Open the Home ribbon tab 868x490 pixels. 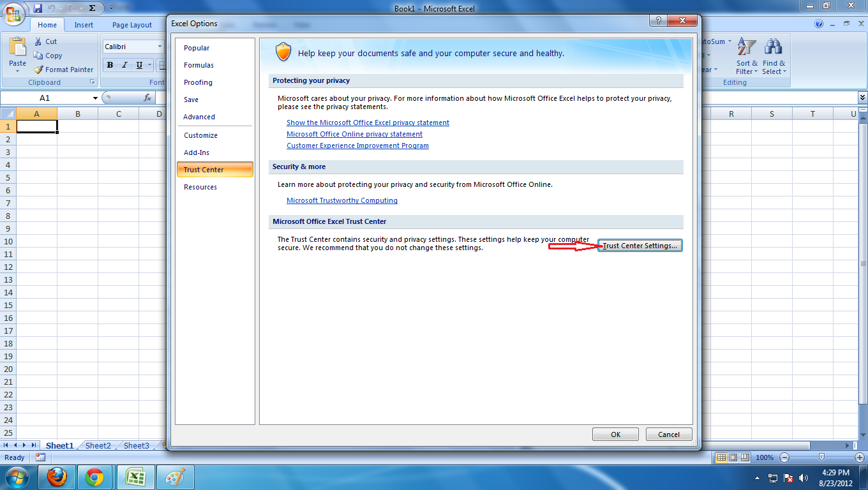pyautogui.click(x=47, y=25)
